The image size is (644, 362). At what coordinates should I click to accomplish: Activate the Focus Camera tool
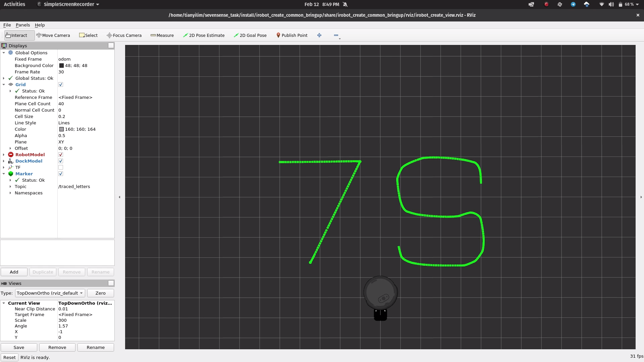coord(124,35)
